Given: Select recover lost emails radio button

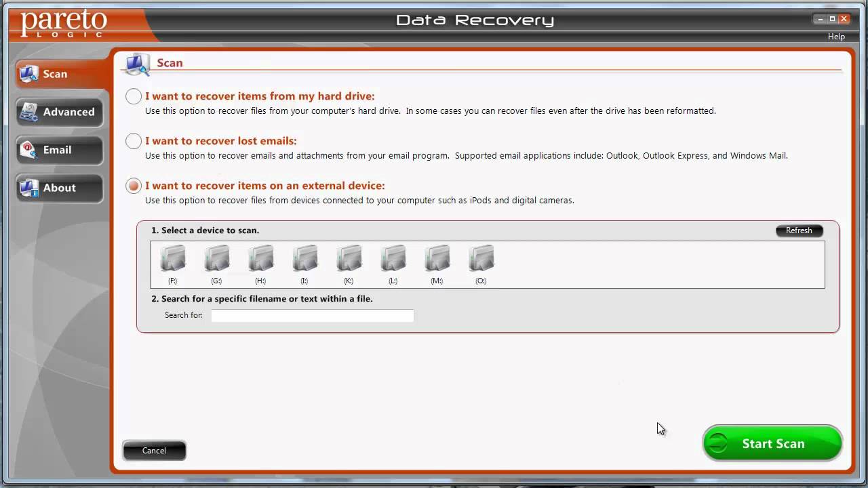Looking at the screenshot, I should pos(134,141).
